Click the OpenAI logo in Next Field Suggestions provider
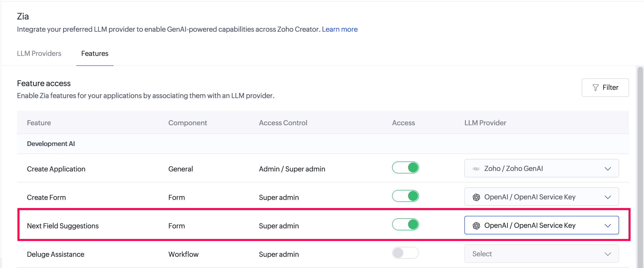 coord(476,226)
